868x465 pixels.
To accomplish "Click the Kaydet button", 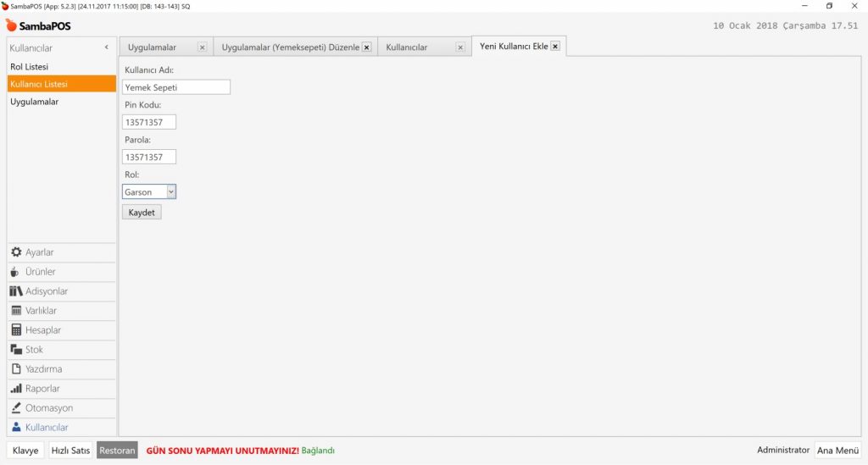I will [x=141, y=213].
